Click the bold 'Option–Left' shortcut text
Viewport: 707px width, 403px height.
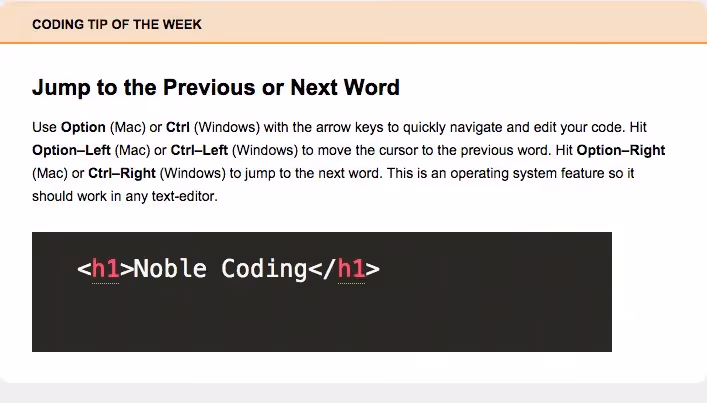point(71,150)
